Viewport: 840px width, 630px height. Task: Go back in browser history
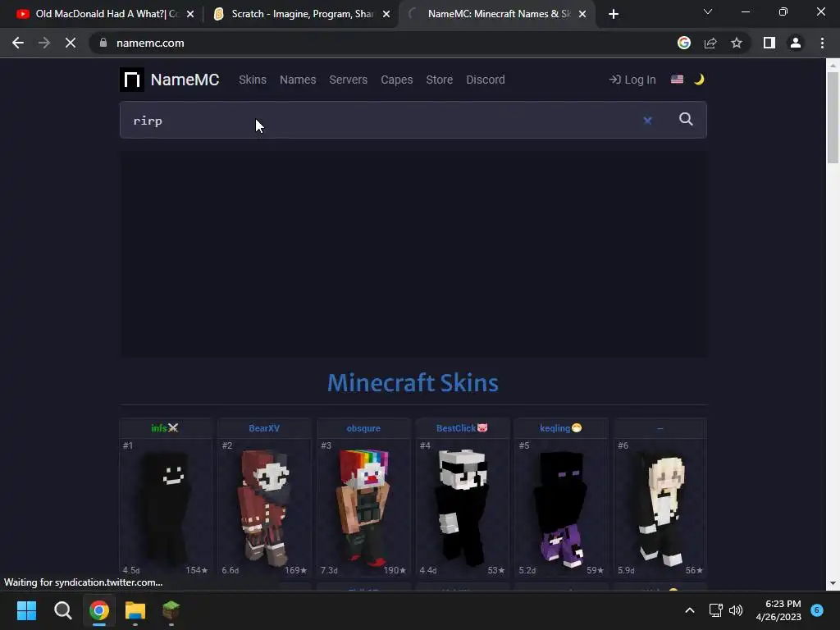click(x=18, y=43)
